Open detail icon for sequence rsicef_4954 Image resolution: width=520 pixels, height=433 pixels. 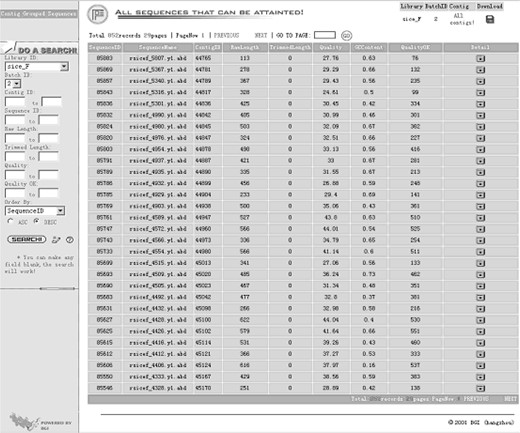click(x=480, y=150)
